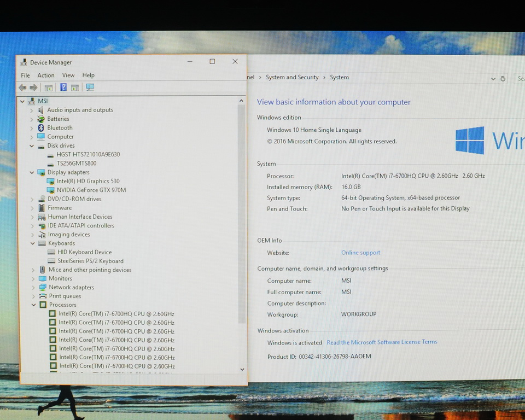Click the refresh icon in System window address bar

click(x=503, y=79)
